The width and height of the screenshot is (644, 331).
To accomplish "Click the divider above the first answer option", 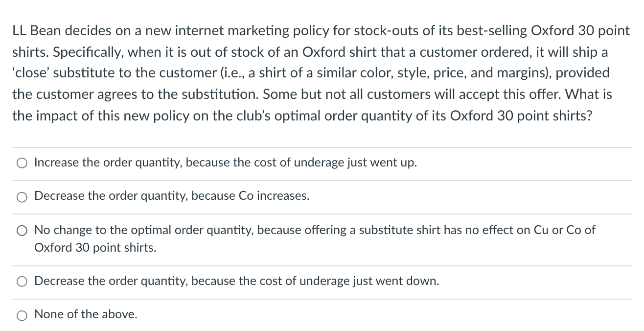I will point(322,146).
